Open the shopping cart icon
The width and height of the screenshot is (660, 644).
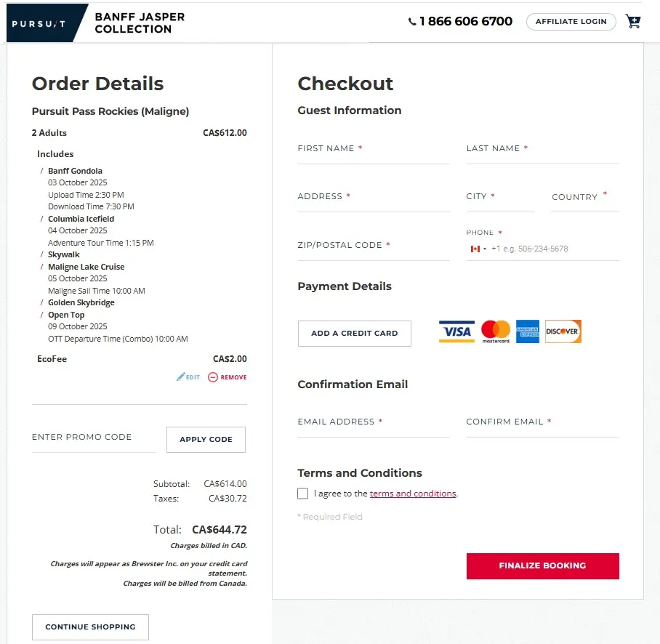click(633, 21)
